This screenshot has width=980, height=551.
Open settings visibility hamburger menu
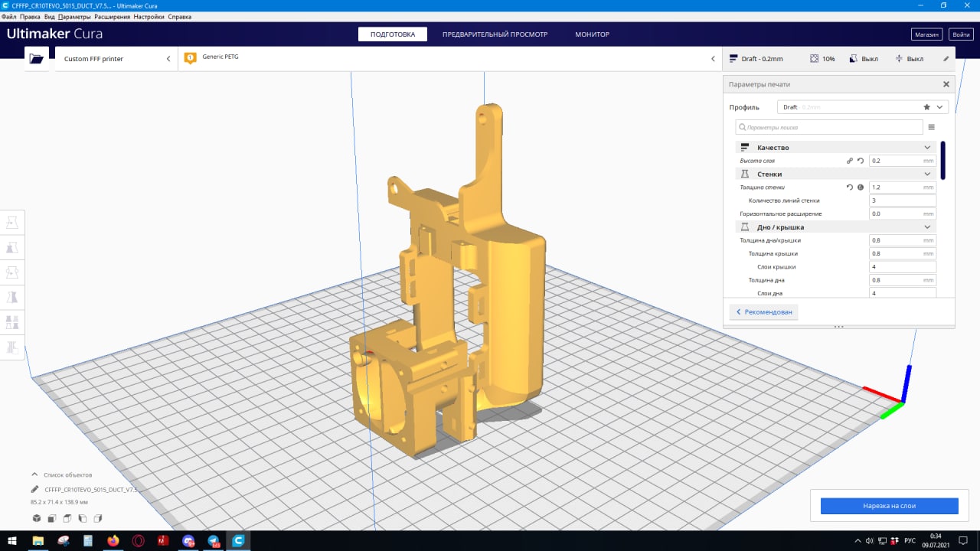[x=932, y=127]
